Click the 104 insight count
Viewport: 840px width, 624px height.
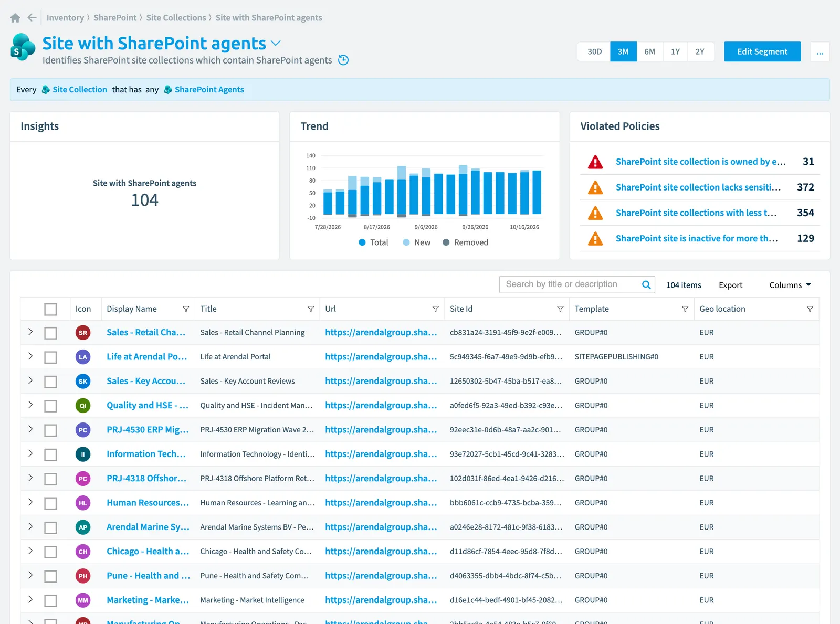coord(145,200)
